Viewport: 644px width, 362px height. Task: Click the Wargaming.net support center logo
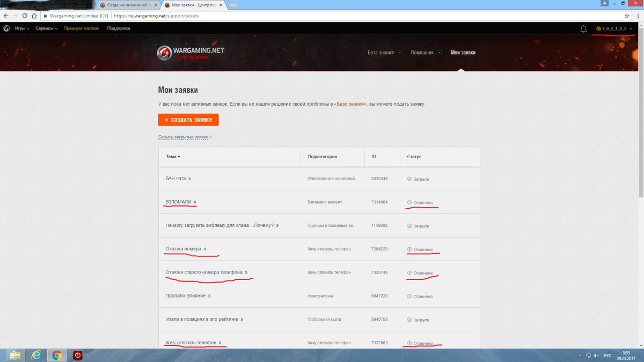click(191, 53)
